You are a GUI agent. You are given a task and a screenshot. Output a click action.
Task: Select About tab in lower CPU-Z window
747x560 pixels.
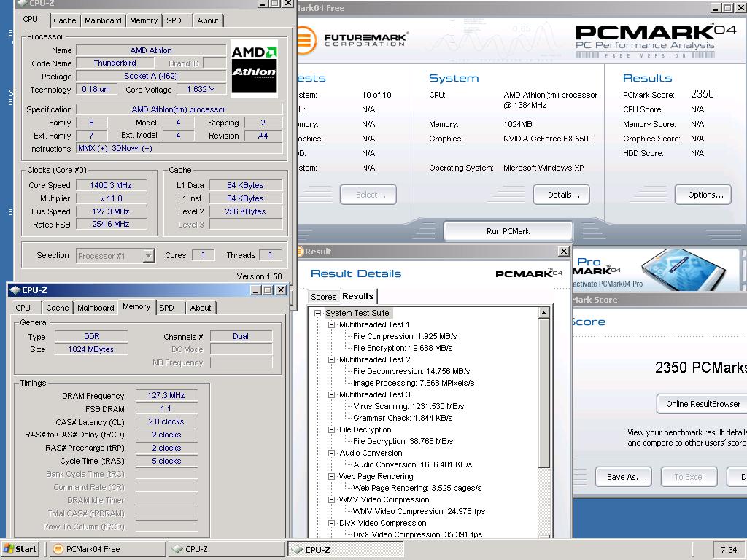(x=201, y=308)
